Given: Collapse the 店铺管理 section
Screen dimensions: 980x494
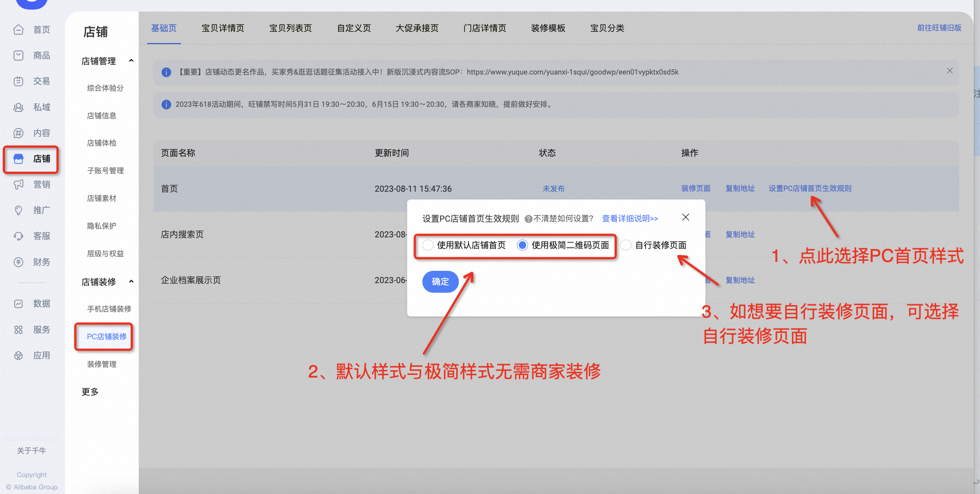Looking at the screenshot, I should (x=131, y=61).
